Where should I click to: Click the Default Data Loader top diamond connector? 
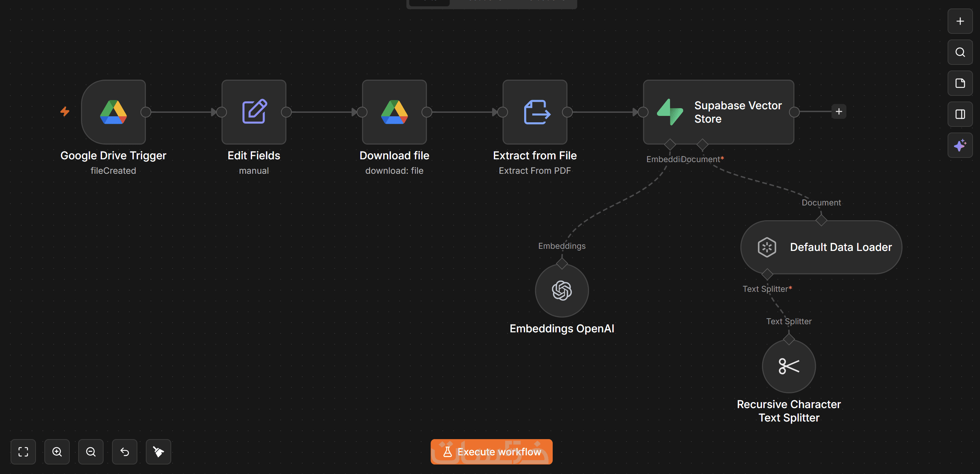pos(821,220)
